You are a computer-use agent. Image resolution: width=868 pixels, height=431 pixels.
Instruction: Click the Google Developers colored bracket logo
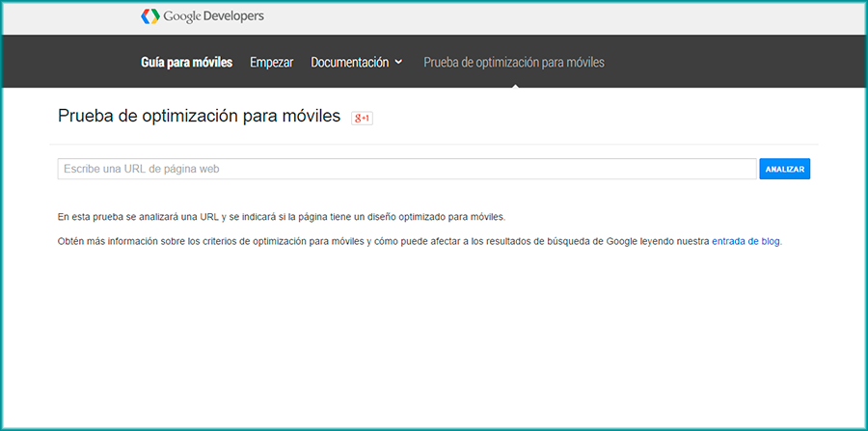click(149, 16)
